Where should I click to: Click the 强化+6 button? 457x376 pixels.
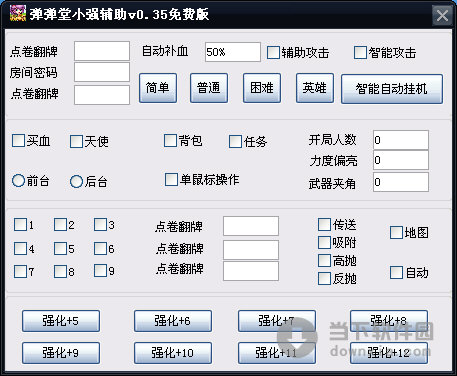(x=173, y=321)
